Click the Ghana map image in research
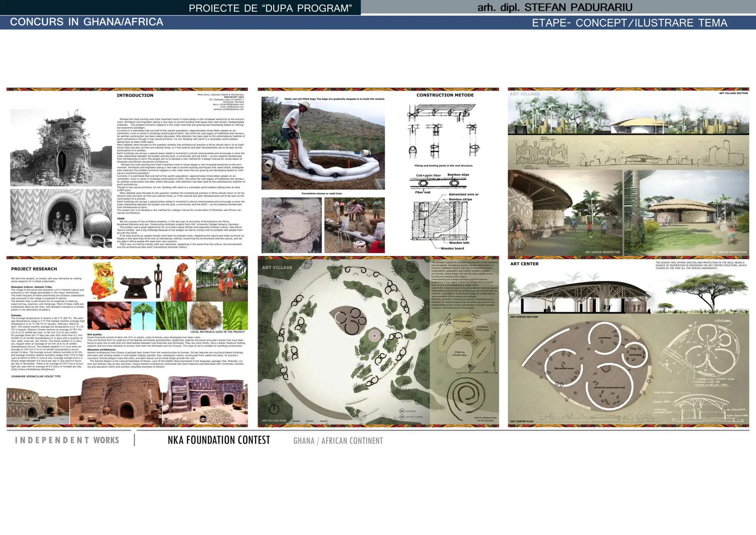Screen dimensions: 756x535 click(104, 281)
